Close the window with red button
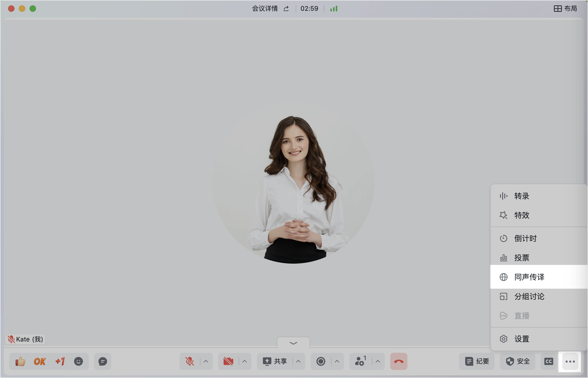This screenshot has height=378, width=588. (11, 9)
